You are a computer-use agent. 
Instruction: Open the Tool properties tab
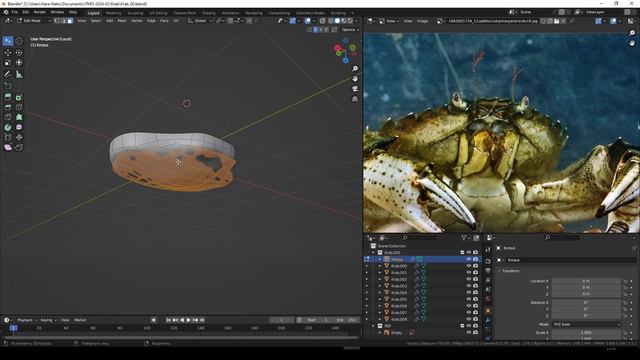[x=488, y=250]
